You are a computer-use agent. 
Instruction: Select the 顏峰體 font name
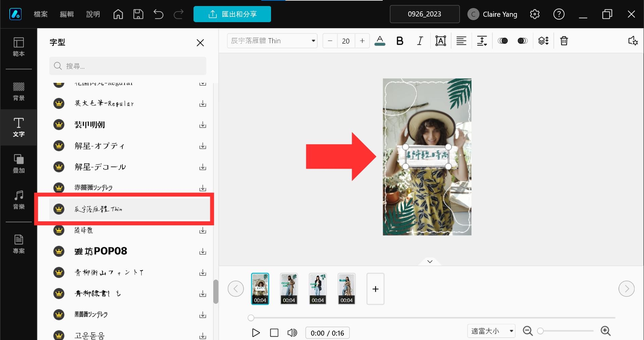84,230
